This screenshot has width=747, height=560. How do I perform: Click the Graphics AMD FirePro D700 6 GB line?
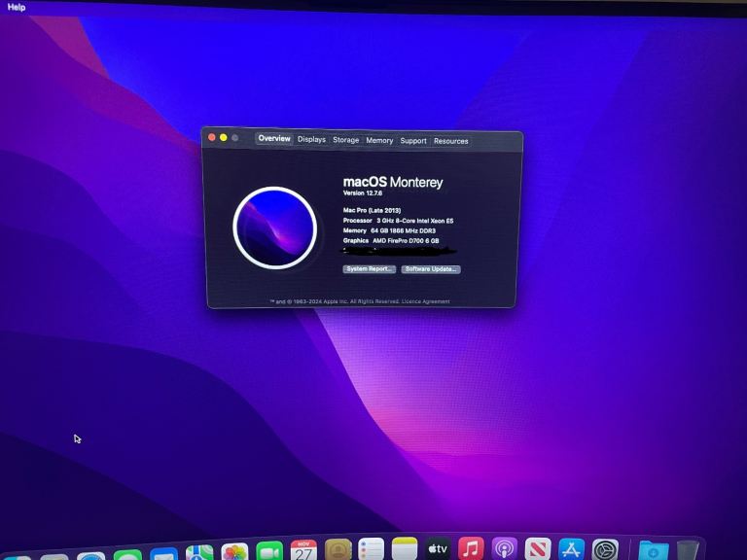click(391, 241)
